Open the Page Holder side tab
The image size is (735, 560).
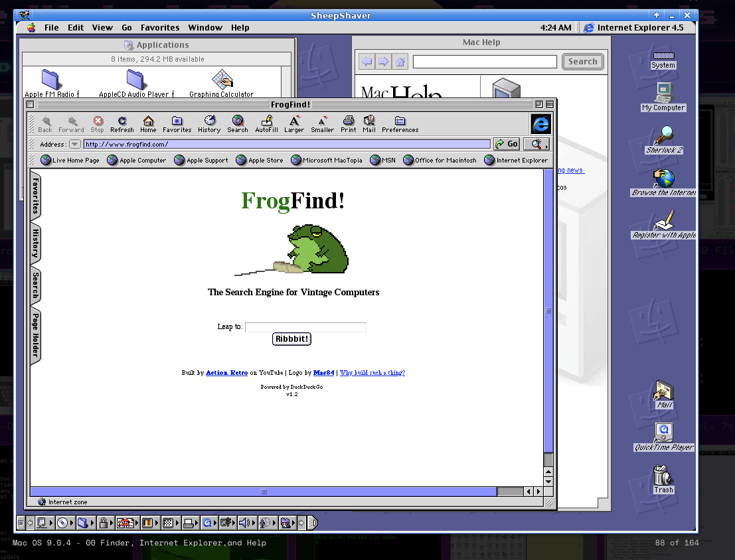36,336
